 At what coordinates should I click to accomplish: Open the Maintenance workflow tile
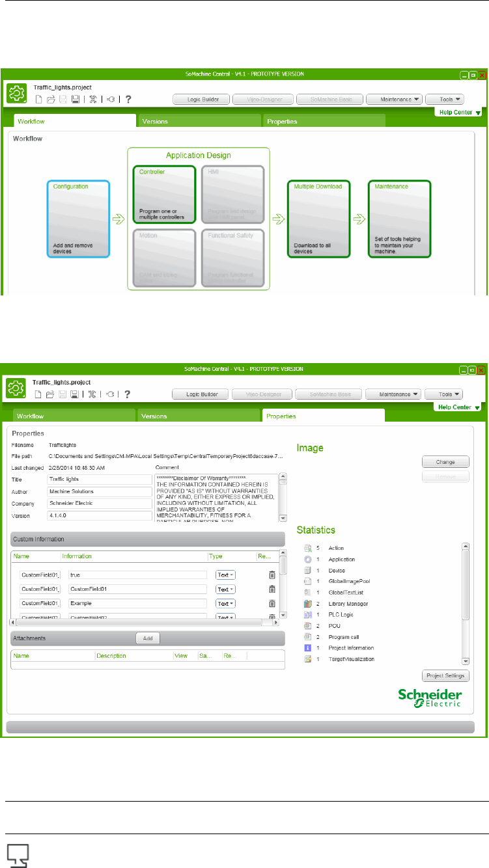(399, 219)
